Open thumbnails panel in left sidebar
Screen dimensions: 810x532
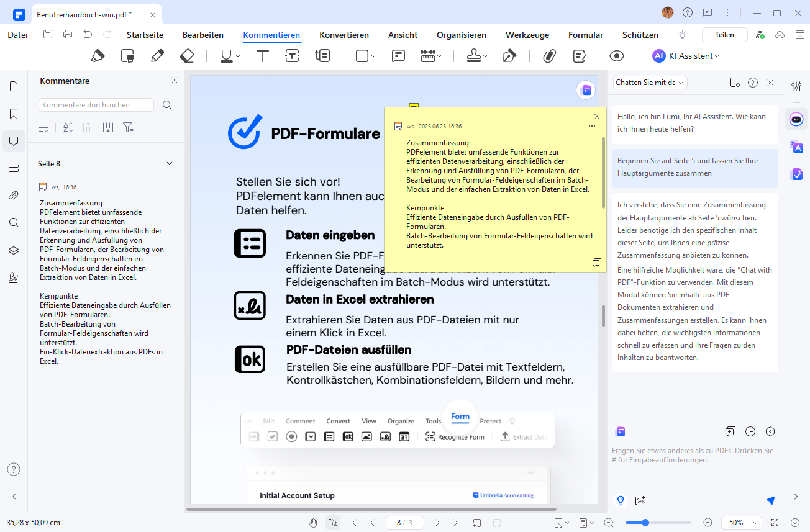click(14, 86)
